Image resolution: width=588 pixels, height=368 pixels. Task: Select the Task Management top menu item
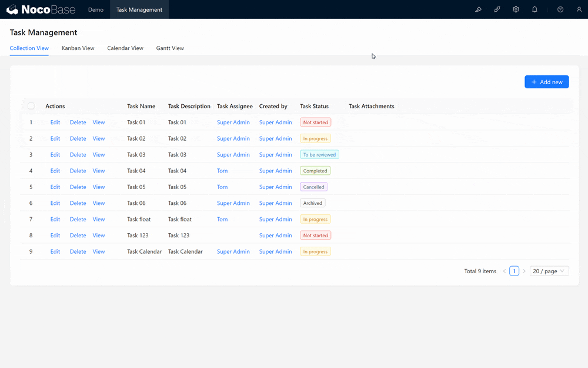[x=139, y=10]
